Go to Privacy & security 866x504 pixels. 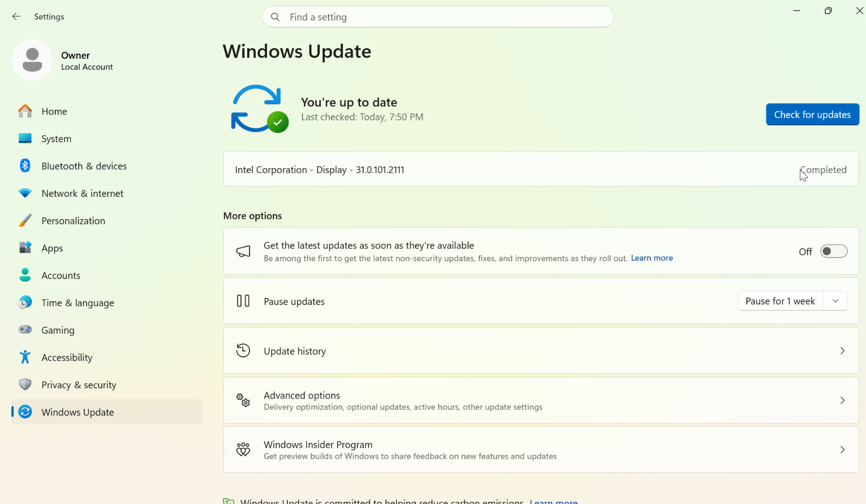[x=107, y=384]
